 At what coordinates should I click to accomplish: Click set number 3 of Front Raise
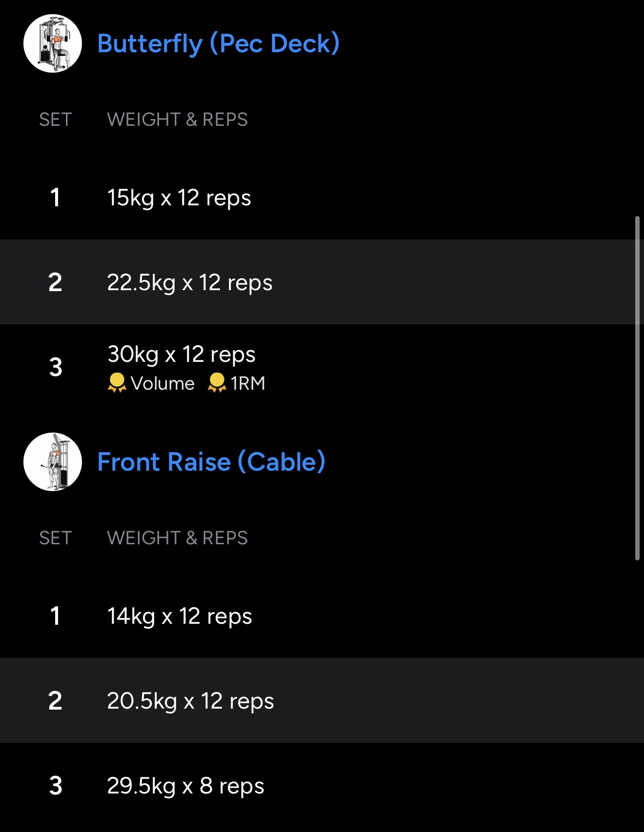point(56,786)
